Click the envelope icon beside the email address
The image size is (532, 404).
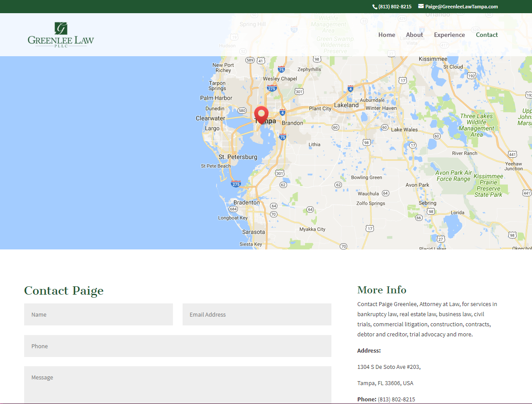421,6
